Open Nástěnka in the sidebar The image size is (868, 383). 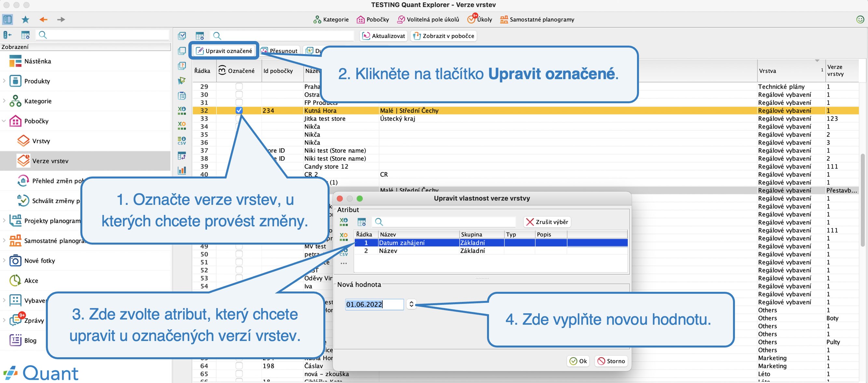37,61
